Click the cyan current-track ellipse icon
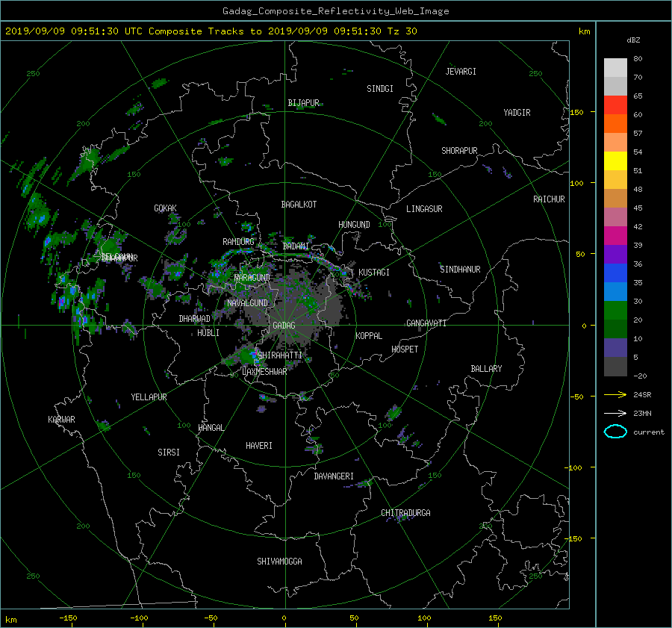The width and height of the screenshot is (672, 628). (615, 432)
